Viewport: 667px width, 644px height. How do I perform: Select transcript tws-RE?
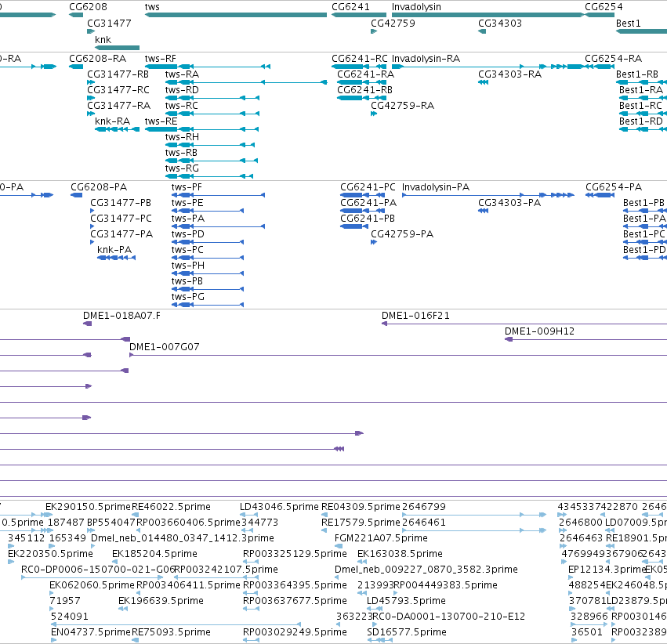[x=201, y=129]
